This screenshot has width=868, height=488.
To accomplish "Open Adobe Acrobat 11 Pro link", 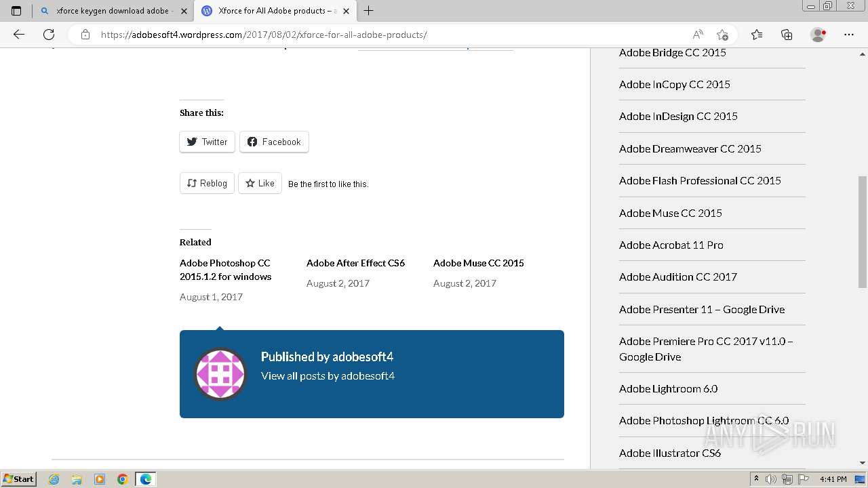I will click(671, 245).
